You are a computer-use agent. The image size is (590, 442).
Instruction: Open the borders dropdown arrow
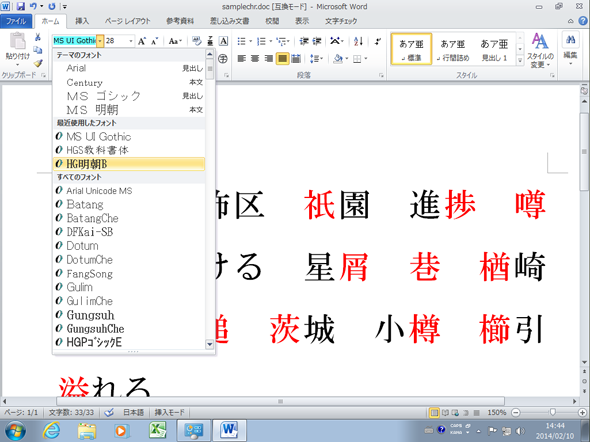[366, 59]
